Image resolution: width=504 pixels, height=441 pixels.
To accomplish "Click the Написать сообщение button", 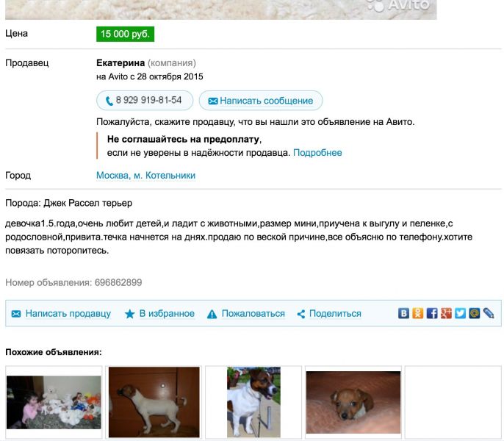I will tap(261, 101).
